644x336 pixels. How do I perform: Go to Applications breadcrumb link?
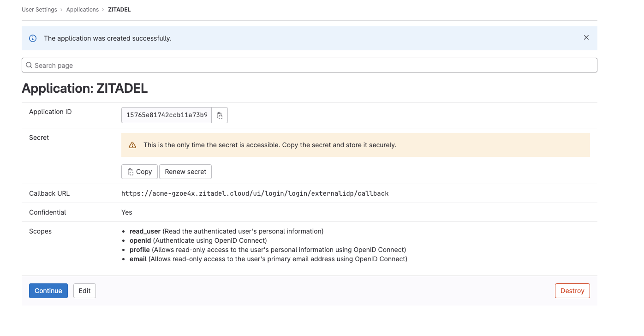pyautogui.click(x=83, y=10)
